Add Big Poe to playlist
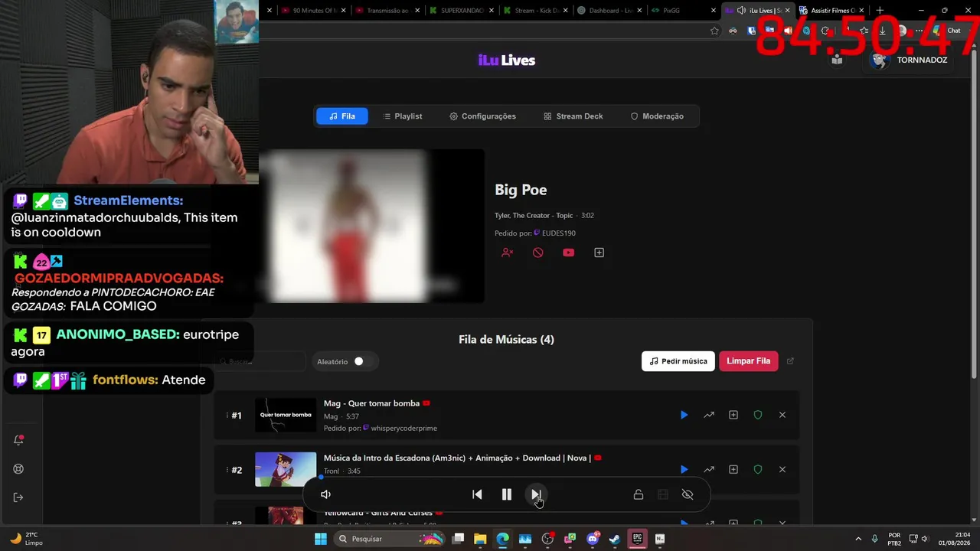Image resolution: width=980 pixels, height=551 pixels. [x=599, y=253]
